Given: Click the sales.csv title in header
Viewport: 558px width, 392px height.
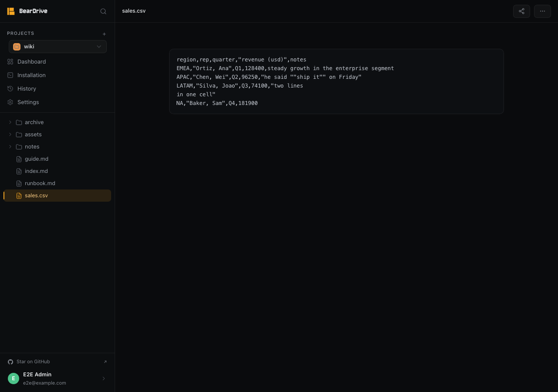Looking at the screenshot, I should (x=134, y=11).
